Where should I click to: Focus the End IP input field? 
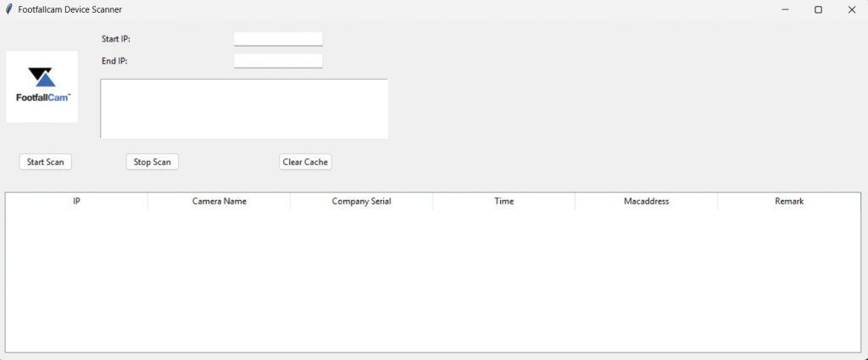[x=278, y=61]
